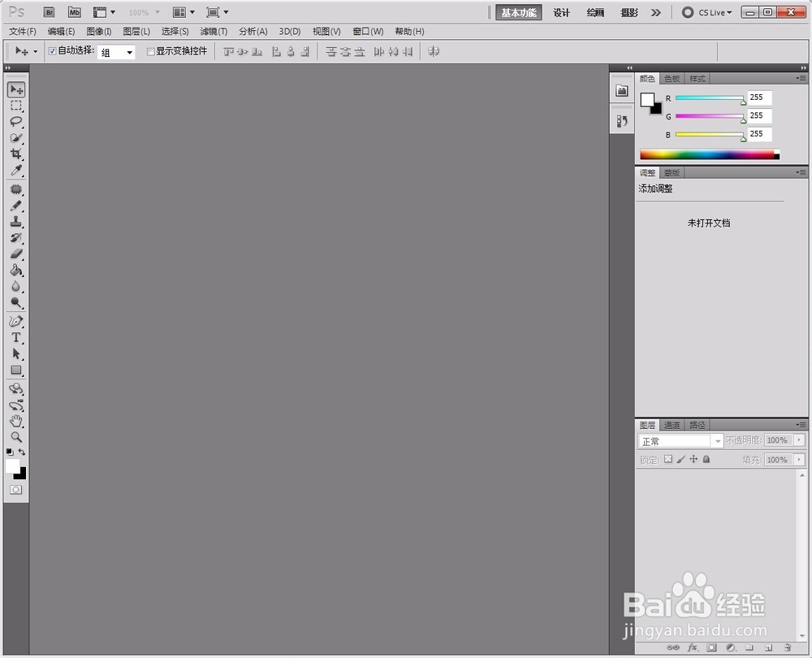Select the Move tool in toolbox
This screenshot has height=658, width=812.
coord(16,89)
